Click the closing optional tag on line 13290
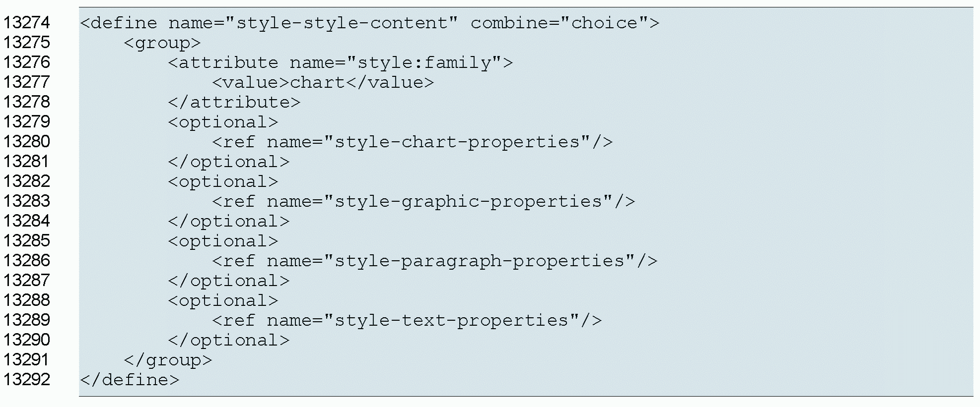 click(228, 340)
